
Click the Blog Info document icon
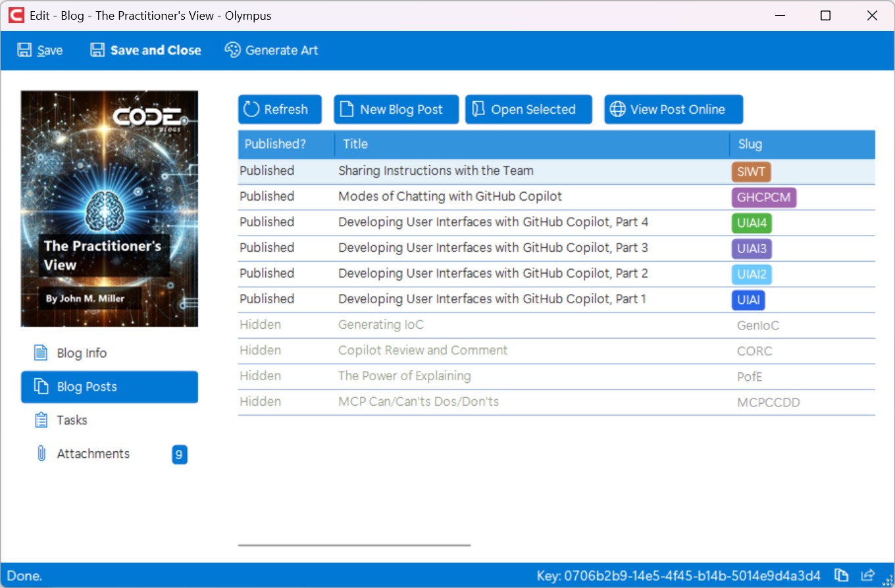[41, 353]
